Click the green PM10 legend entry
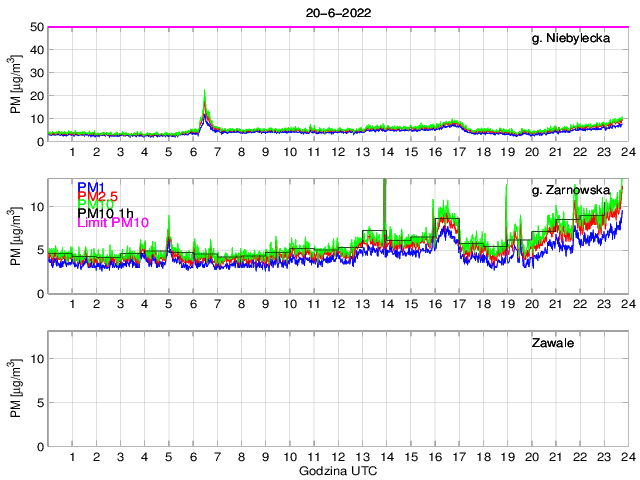 coord(93,205)
